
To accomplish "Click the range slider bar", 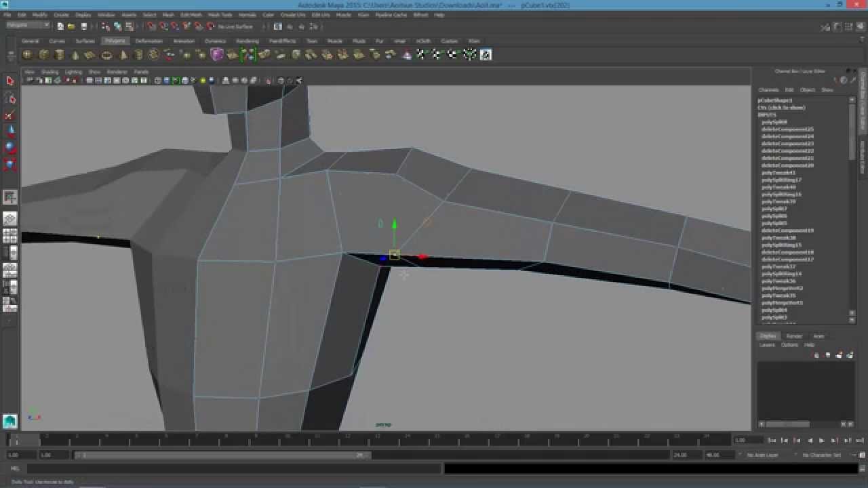I will [222, 455].
